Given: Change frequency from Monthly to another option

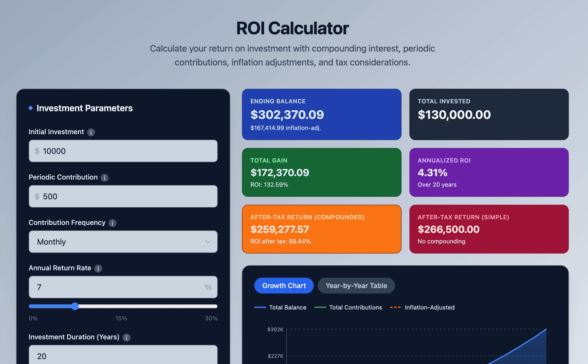Looking at the screenshot, I should (x=123, y=242).
